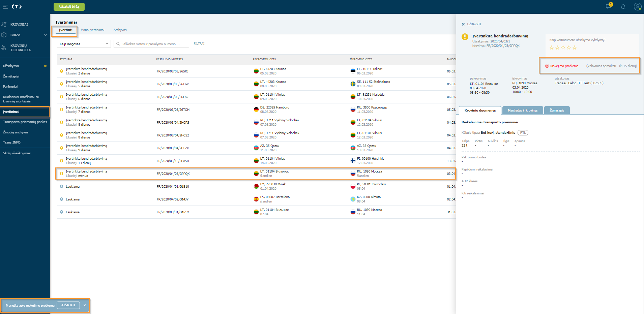Switch to Mano įvertinimai tab

92,30
